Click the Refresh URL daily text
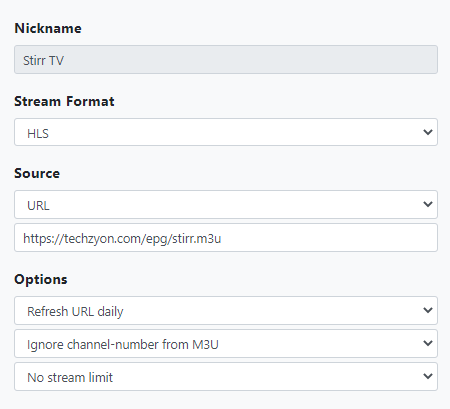450x409 pixels. tap(75, 312)
